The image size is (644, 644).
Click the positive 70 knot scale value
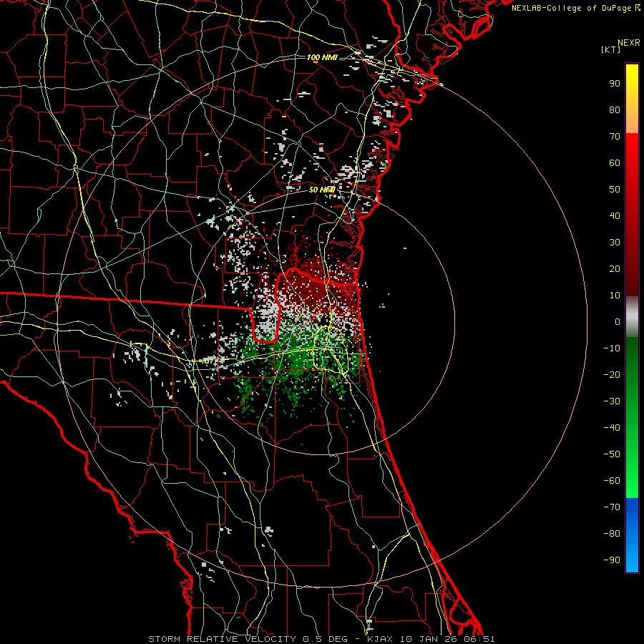click(615, 137)
